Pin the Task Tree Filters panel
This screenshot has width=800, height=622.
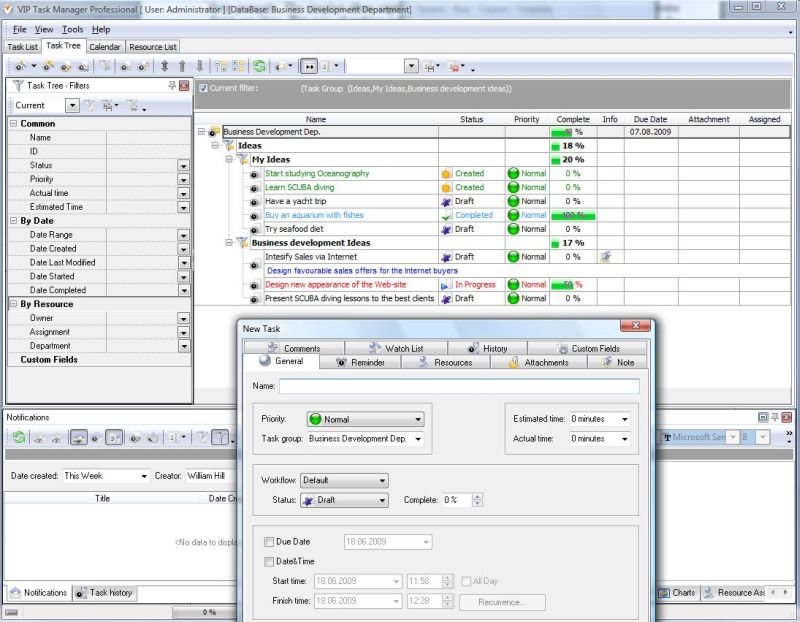[x=172, y=86]
